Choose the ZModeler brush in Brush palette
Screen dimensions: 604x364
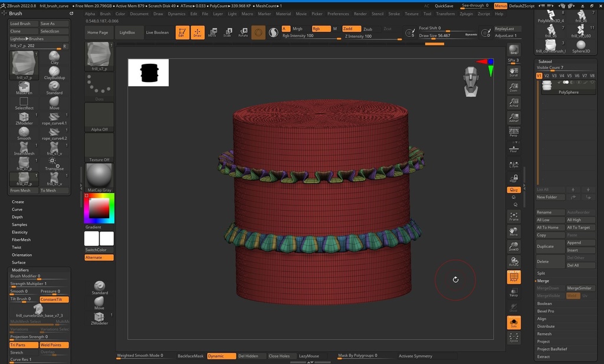coord(24,117)
